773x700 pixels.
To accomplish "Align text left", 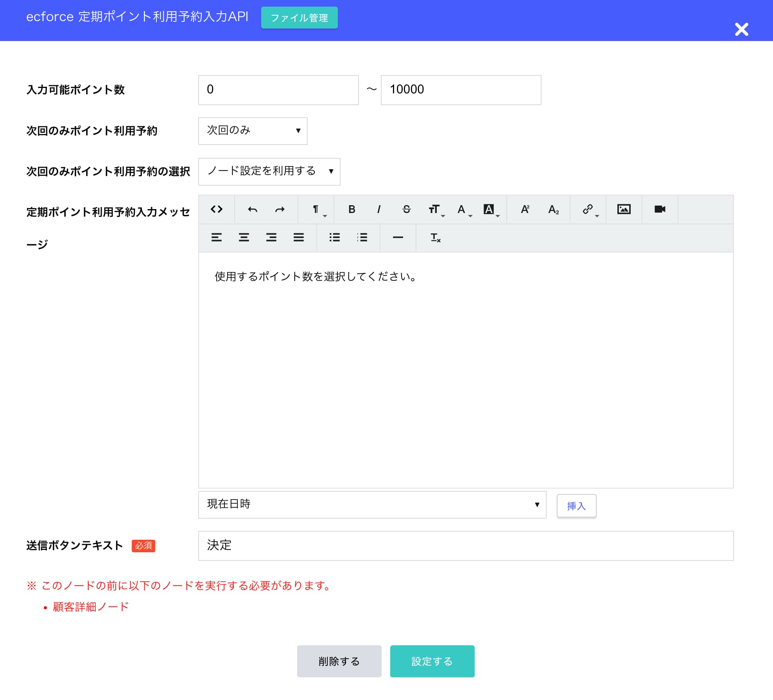I will click(216, 237).
